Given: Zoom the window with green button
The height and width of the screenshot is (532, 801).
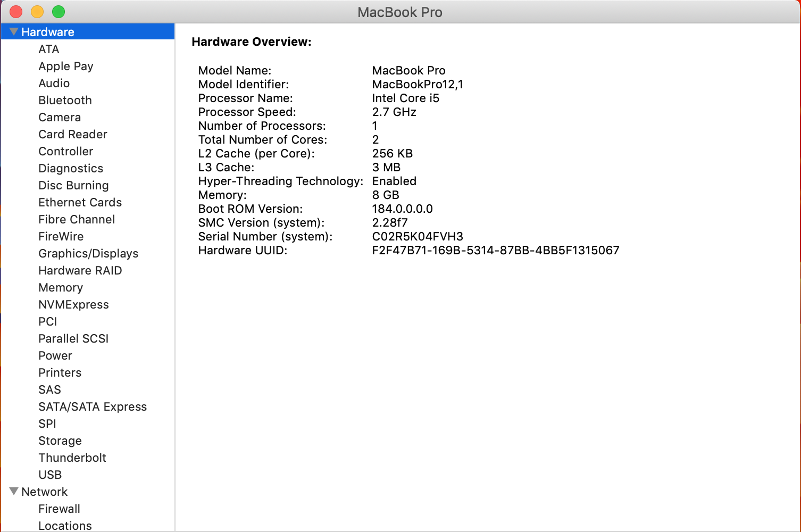Looking at the screenshot, I should pyautogui.click(x=59, y=12).
